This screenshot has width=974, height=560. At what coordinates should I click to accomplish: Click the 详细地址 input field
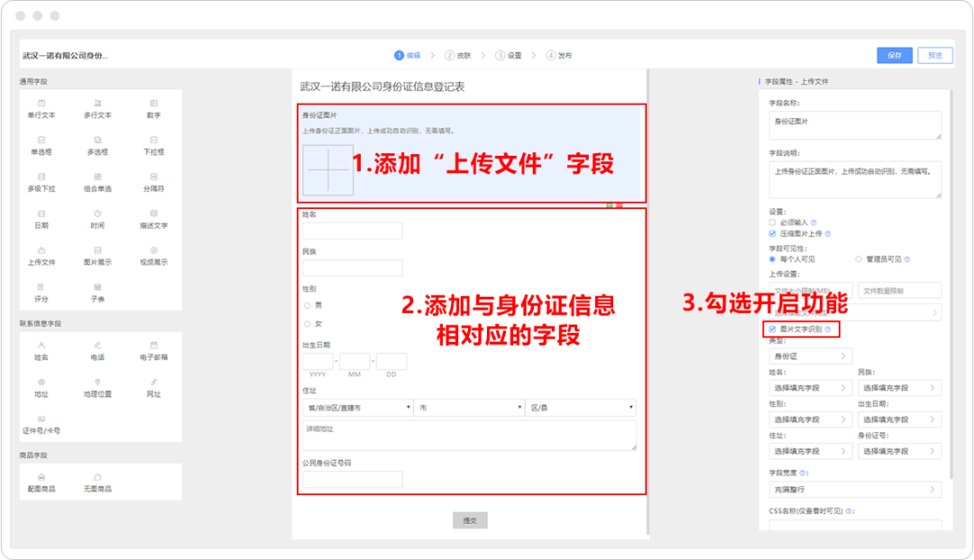(469, 435)
